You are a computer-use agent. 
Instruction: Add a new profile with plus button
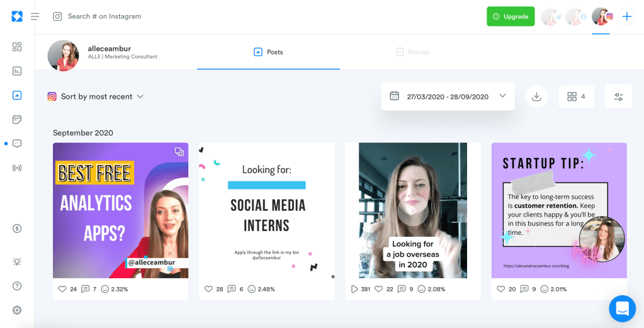pyautogui.click(x=627, y=16)
